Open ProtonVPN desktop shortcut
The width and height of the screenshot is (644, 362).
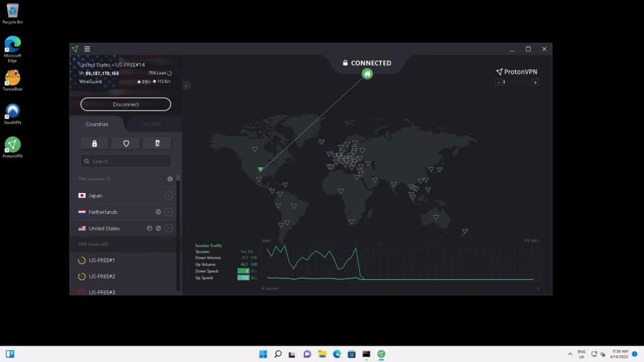click(13, 148)
